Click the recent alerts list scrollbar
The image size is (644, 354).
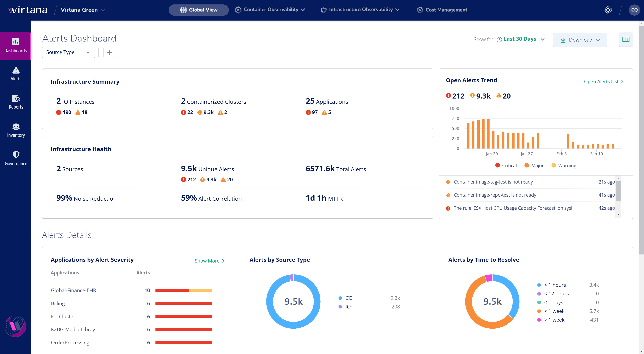click(x=618, y=192)
